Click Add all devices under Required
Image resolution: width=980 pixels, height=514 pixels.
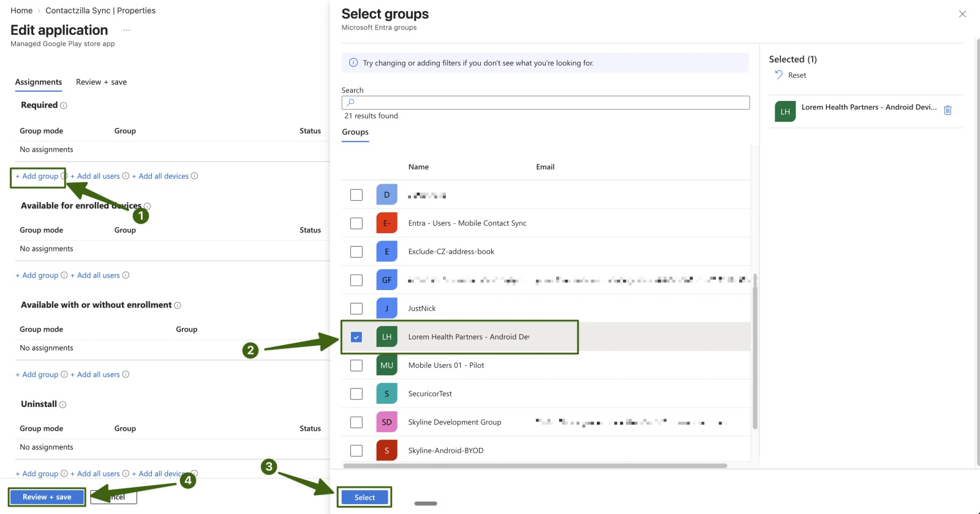160,176
